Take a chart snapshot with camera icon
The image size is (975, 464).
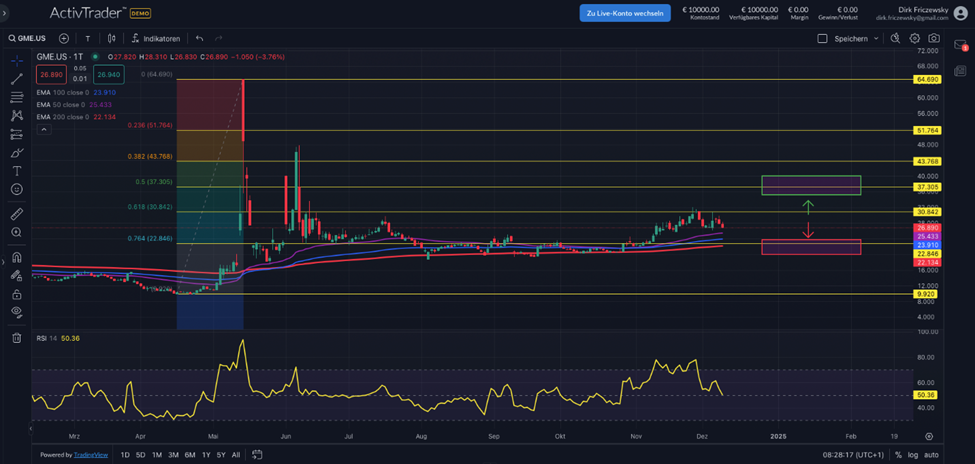[933, 38]
